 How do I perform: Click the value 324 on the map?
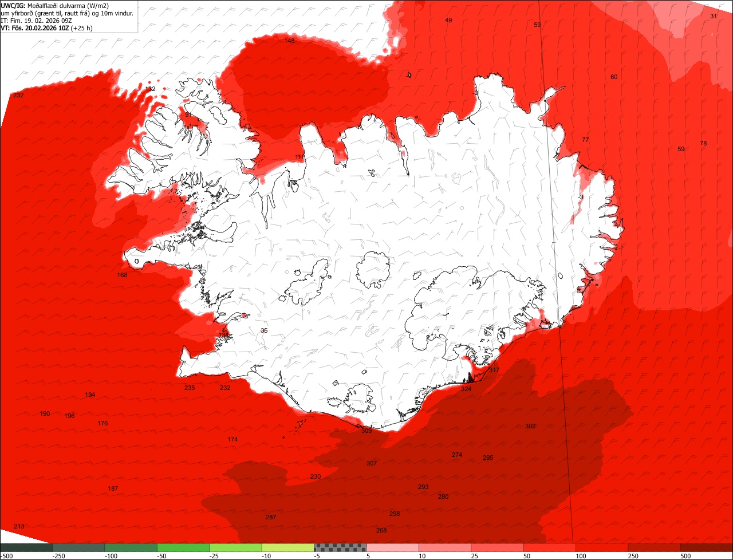466,389
